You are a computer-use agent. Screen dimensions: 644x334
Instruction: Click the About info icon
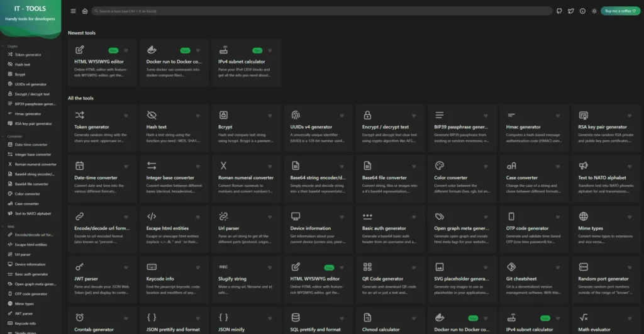[582, 11]
